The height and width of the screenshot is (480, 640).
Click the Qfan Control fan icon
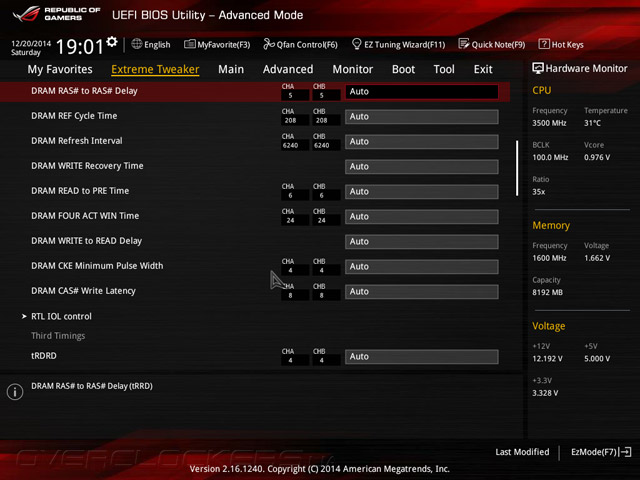[x=269, y=44]
